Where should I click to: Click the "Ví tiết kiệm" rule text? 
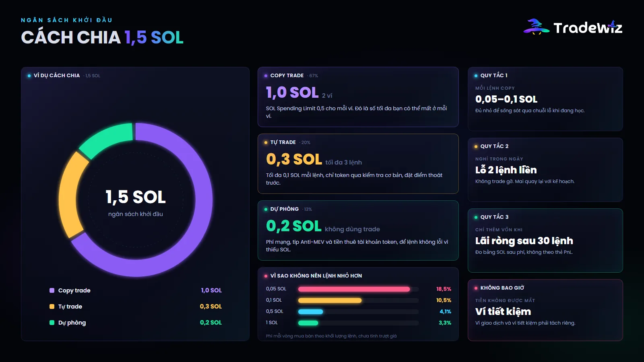point(503,311)
